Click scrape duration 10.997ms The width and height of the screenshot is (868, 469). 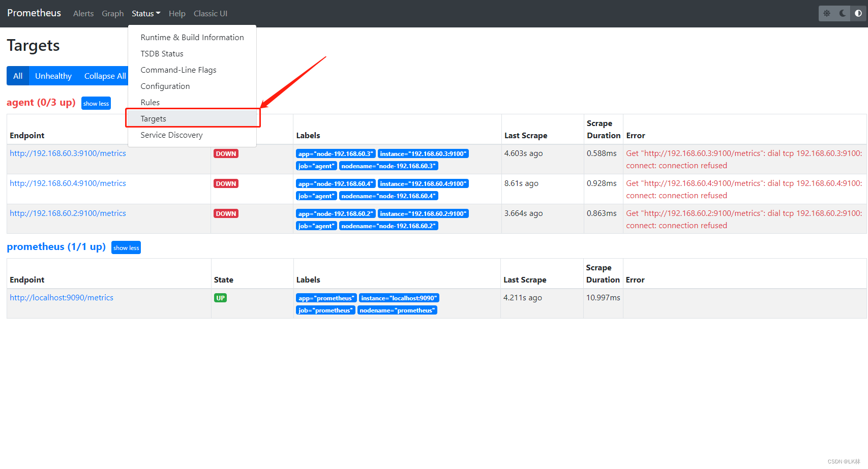tap(603, 298)
